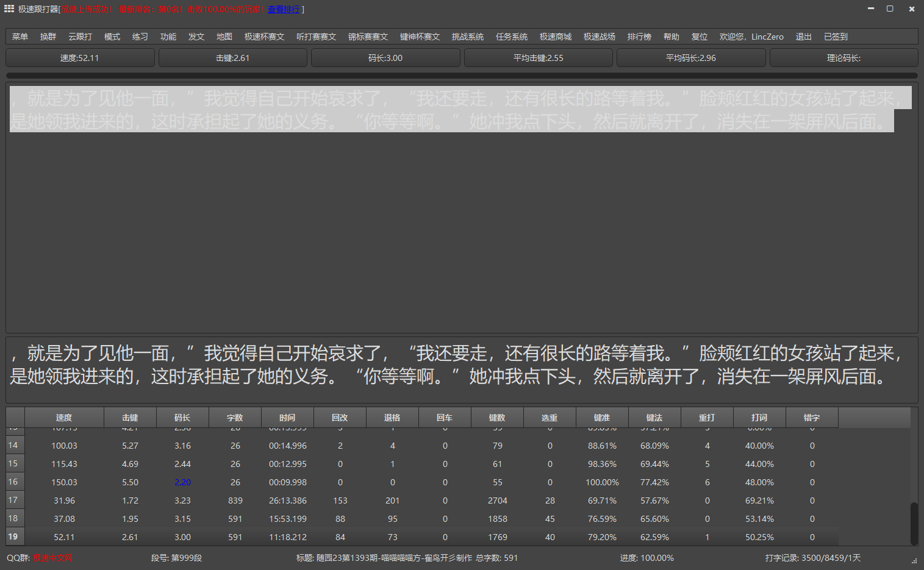Open the 排行榜 leaderboard menu
This screenshot has width=924, height=570.
pos(639,37)
